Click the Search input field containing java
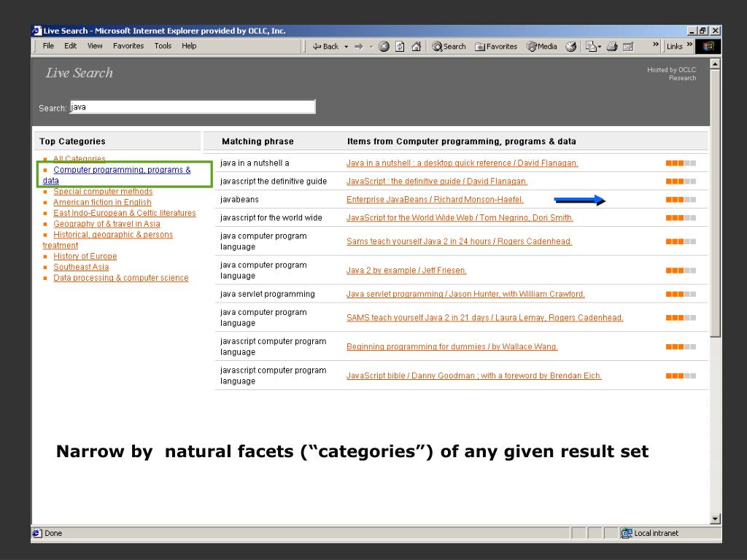 click(193, 107)
